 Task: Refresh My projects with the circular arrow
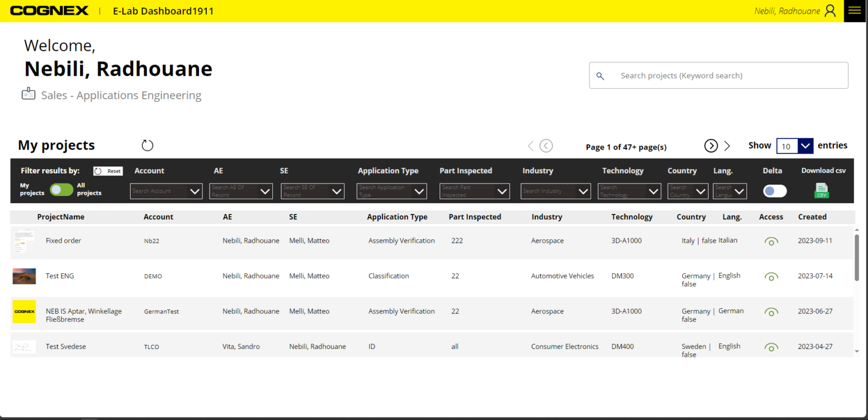pyautogui.click(x=147, y=146)
